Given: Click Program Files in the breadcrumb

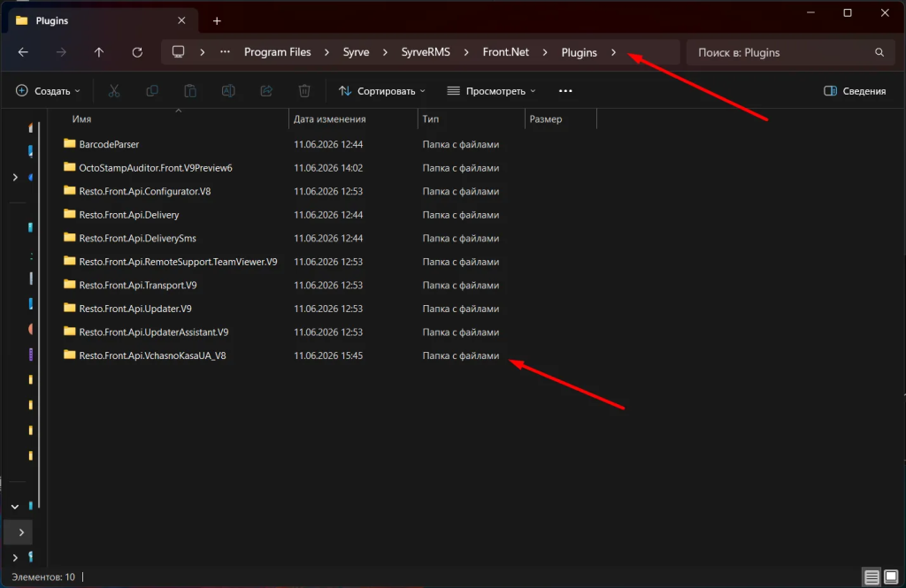Looking at the screenshot, I should [277, 52].
